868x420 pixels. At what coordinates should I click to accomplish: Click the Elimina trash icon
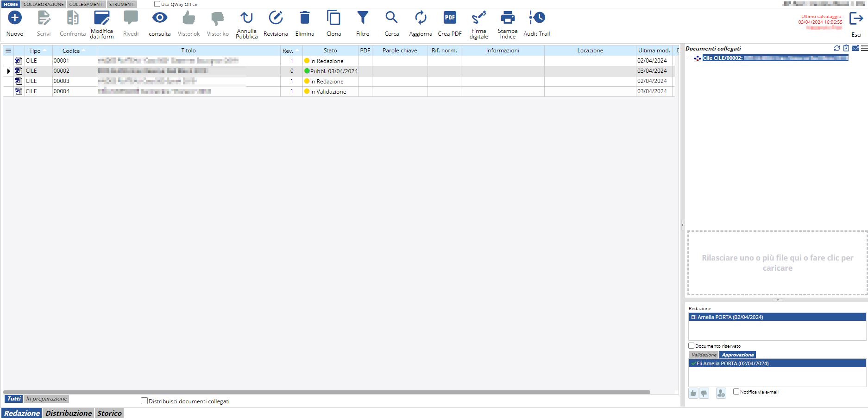click(x=304, y=18)
